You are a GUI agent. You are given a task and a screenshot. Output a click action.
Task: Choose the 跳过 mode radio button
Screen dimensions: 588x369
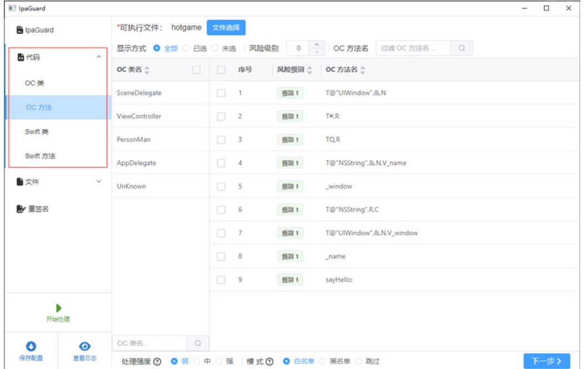tap(358, 361)
